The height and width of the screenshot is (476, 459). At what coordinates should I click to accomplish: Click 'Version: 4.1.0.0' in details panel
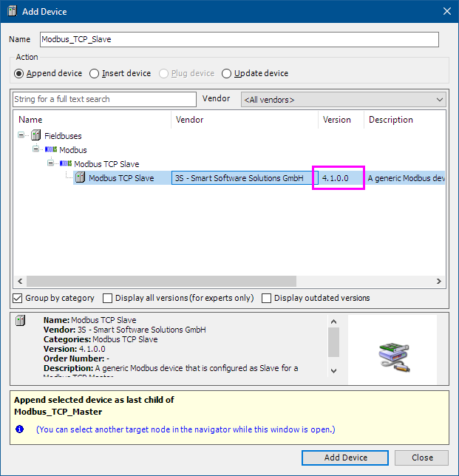click(x=75, y=349)
